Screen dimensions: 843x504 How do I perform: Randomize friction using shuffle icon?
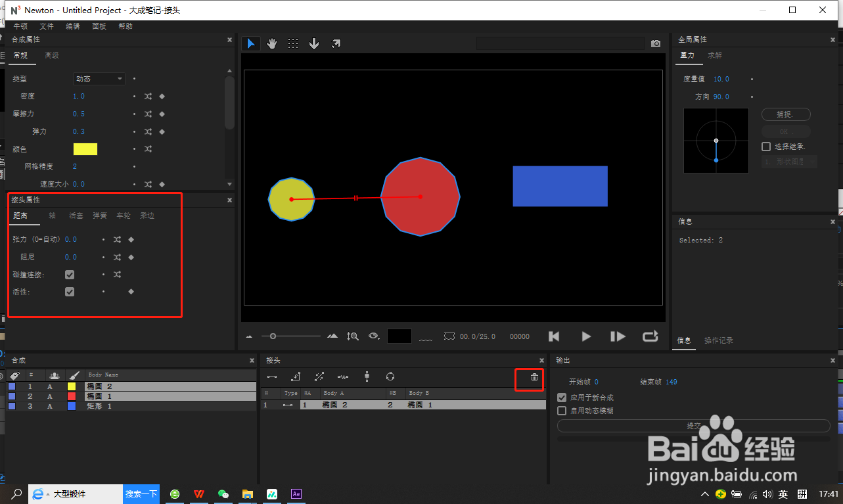click(x=148, y=114)
